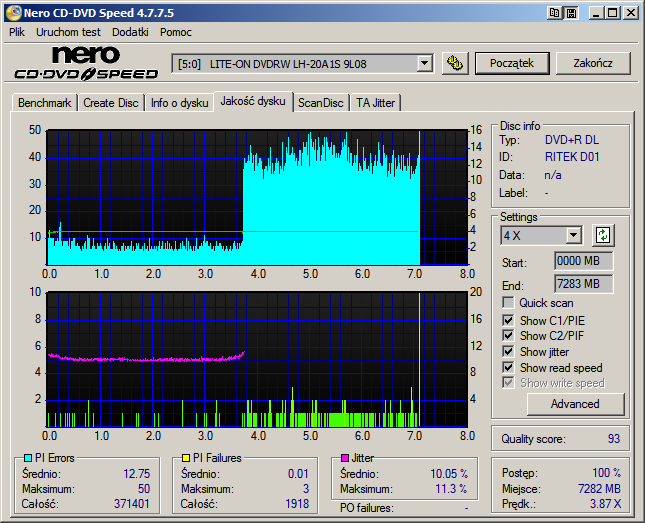645x523 pixels.
Task: Open the Plik menu
Action: click(17, 32)
